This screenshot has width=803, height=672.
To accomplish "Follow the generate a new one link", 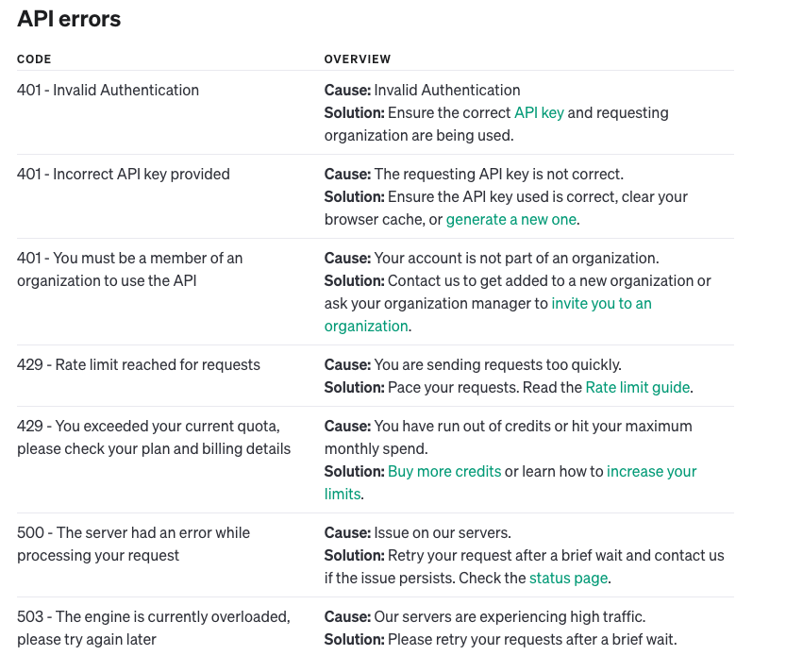I will click(511, 219).
